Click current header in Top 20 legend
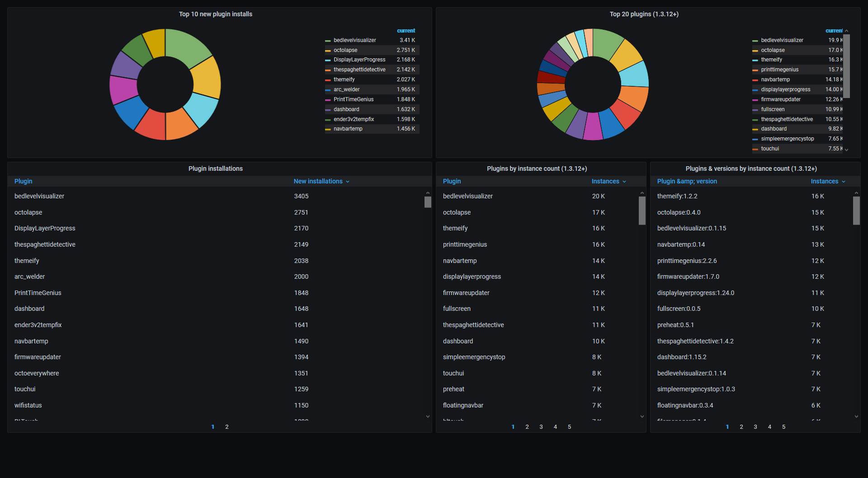868x478 pixels. pos(834,31)
